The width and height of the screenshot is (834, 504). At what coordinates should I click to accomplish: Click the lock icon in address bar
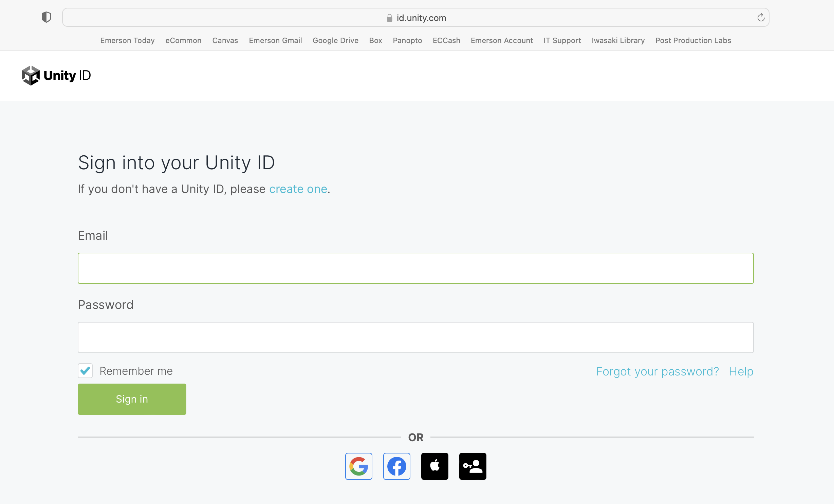(389, 18)
